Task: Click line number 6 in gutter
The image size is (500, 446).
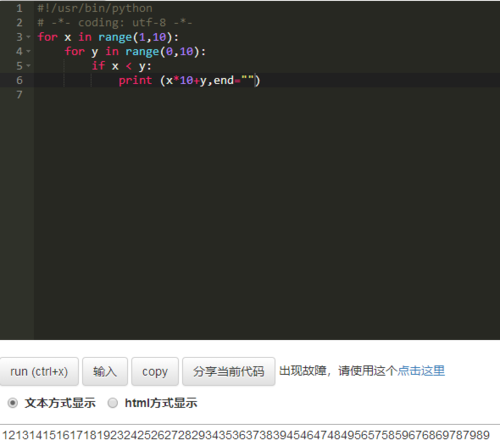Action: point(19,80)
